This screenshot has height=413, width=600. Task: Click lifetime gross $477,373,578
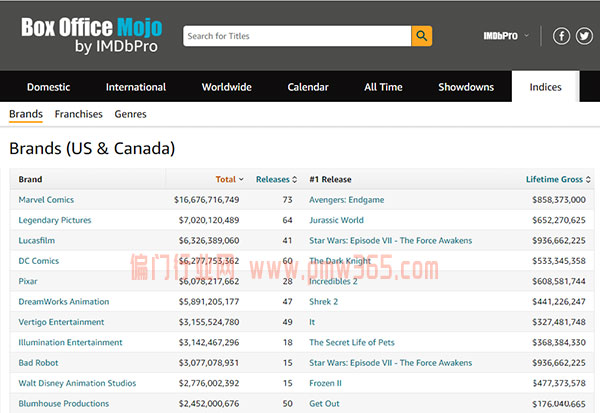click(559, 383)
